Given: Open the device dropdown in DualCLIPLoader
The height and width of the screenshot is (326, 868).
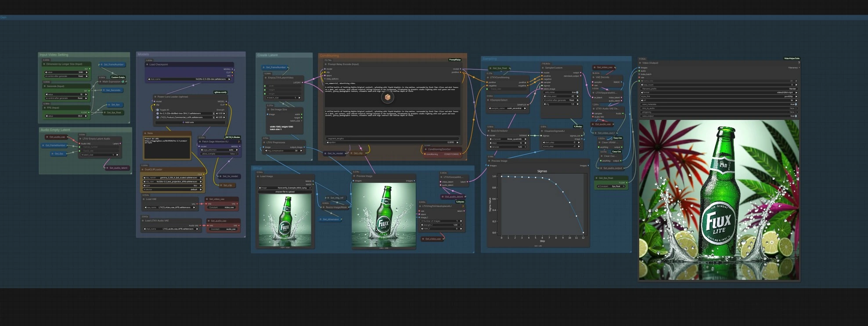Looking at the screenshot, I should point(173,189).
